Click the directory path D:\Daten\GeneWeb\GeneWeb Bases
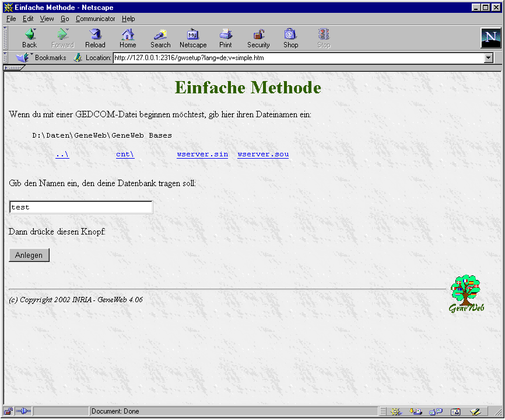 point(102,135)
